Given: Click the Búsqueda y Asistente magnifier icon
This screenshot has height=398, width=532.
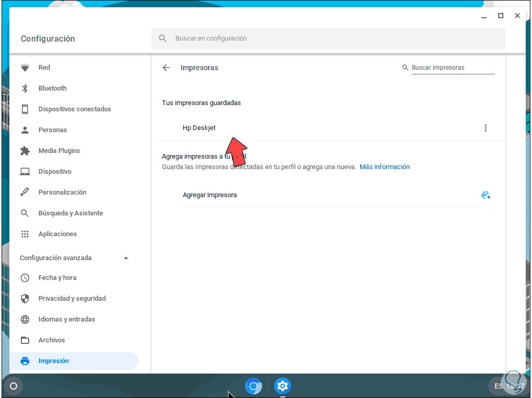Looking at the screenshot, I should click(25, 213).
